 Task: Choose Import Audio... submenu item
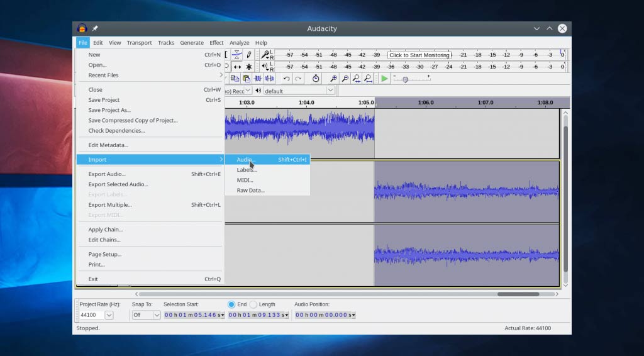[x=267, y=159]
